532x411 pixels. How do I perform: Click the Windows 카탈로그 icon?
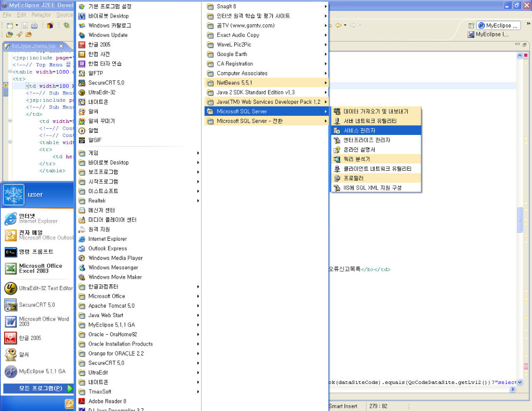click(x=82, y=25)
